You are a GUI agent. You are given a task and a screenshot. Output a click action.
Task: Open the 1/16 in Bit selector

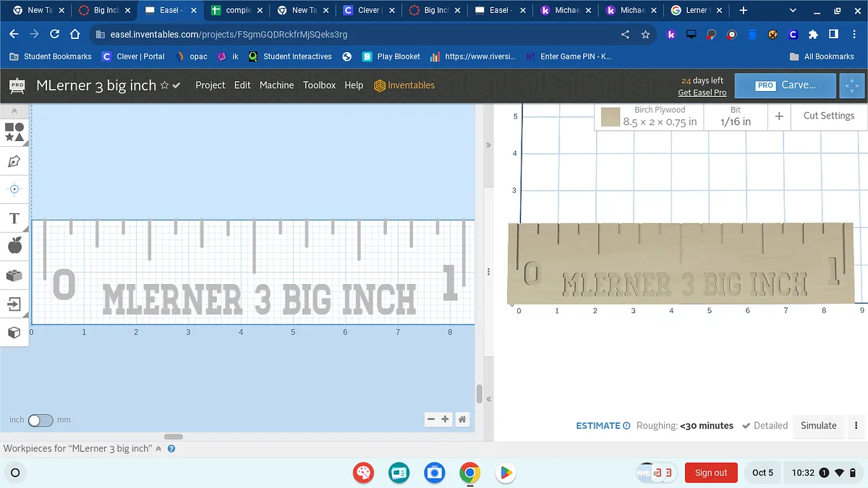tap(735, 116)
